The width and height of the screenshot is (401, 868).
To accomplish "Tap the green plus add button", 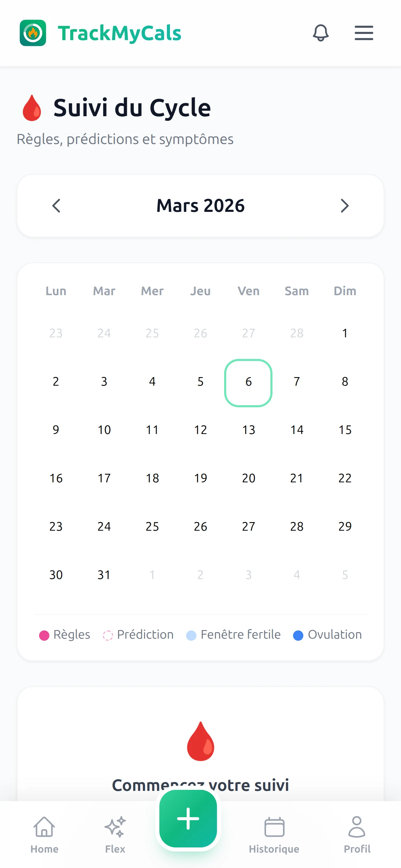I will [188, 818].
